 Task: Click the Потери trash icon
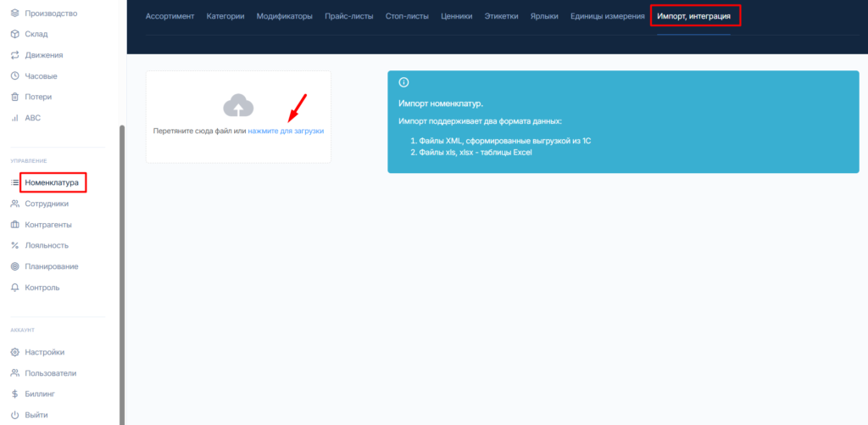[x=14, y=97]
